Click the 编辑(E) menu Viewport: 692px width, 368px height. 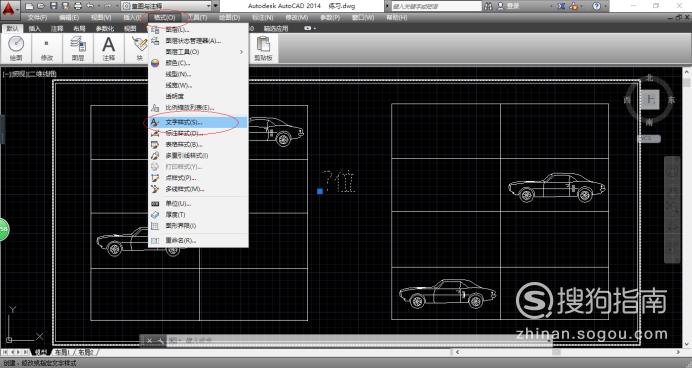pyautogui.click(x=69, y=18)
